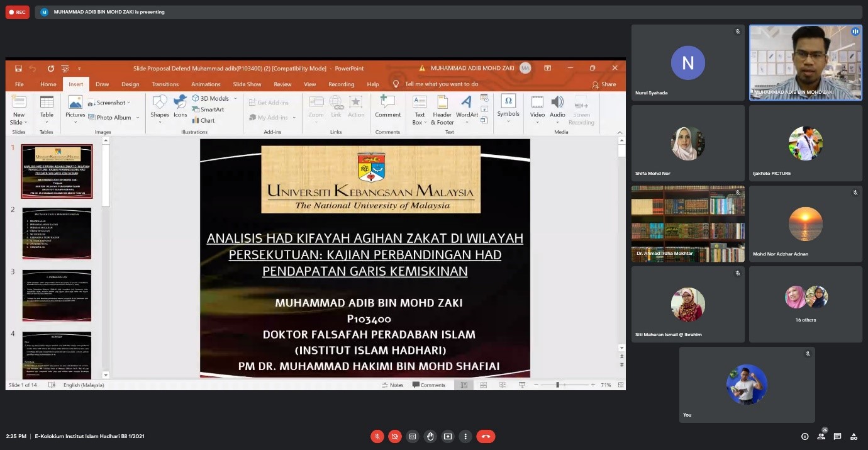Click the Shapes icon in Illustrations group
This screenshot has height=450, width=868.
160,106
